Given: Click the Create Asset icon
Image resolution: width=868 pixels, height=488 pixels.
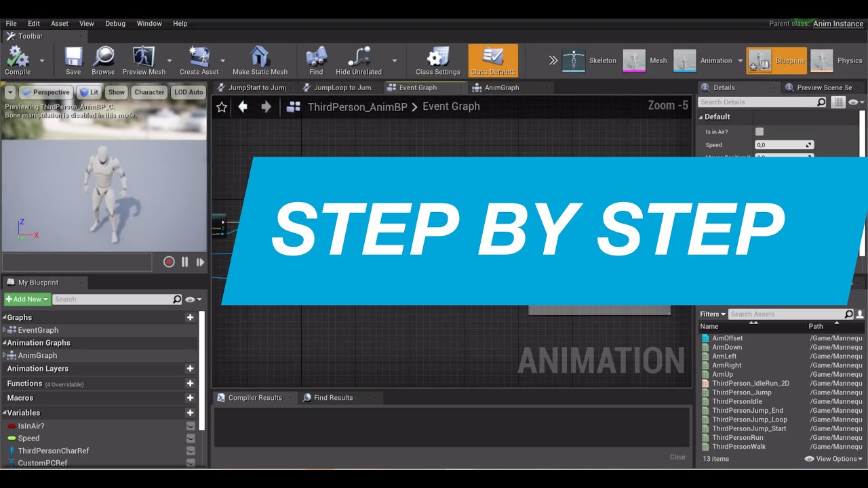Looking at the screenshot, I should (199, 60).
